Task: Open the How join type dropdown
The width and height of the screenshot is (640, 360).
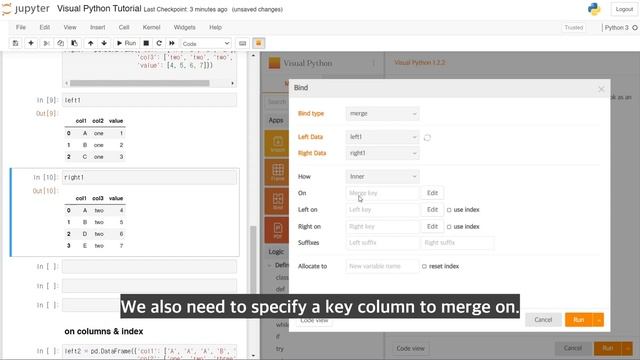Action: [x=382, y=176]
